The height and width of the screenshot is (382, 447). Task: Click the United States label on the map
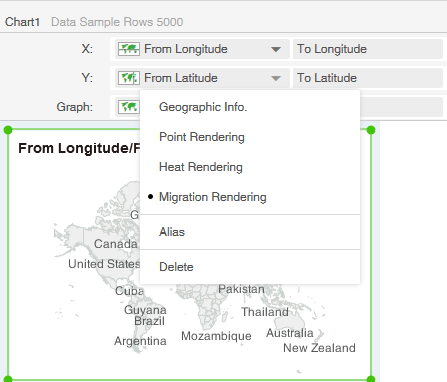click(x=104, y=264)
